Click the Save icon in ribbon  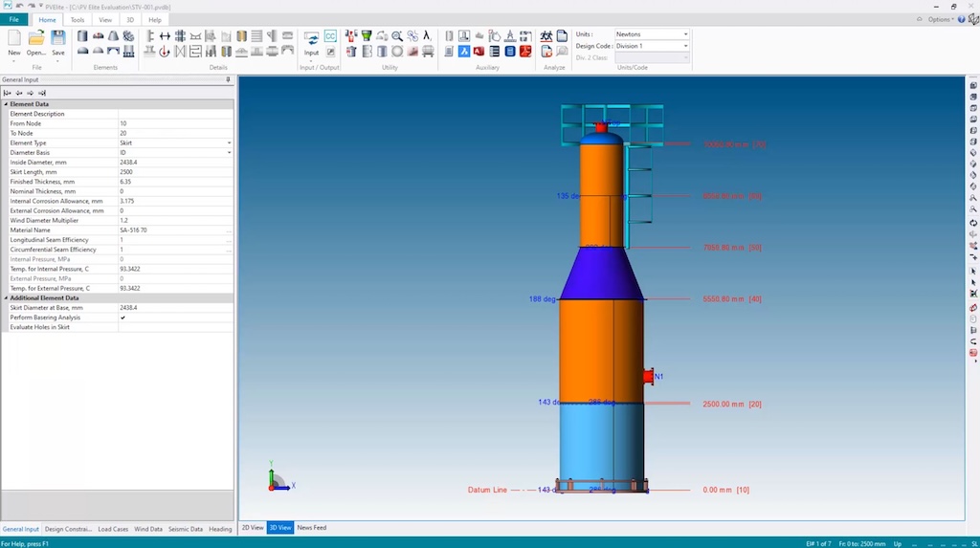click(58, 38)
